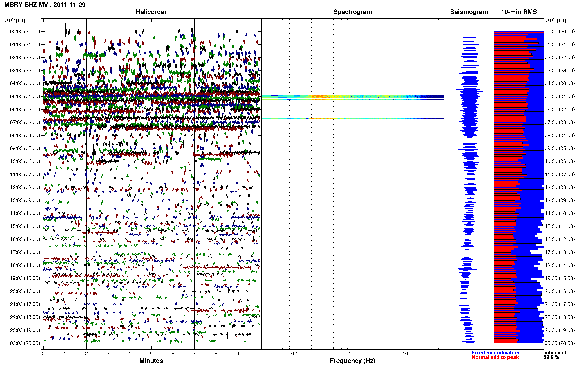This screenshot has width=588, height=368.
Task: Click '16:00 (12:00)' beside the RMS panel
Action: tap(560, 239)
